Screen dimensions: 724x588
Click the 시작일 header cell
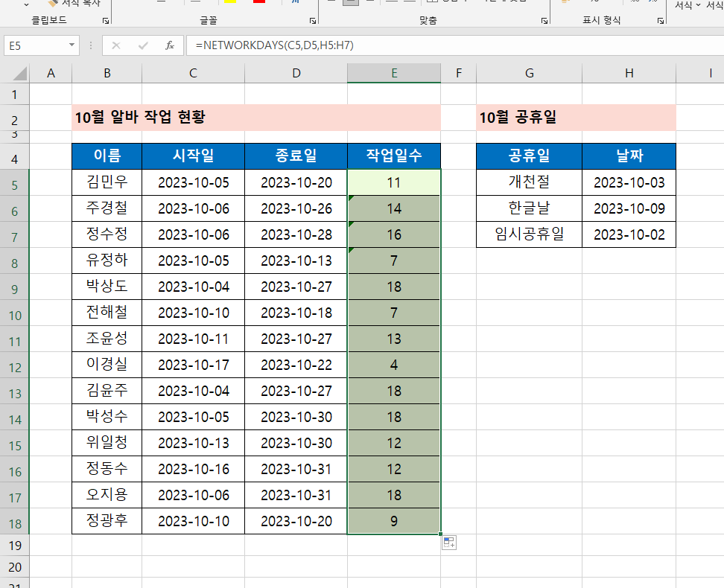[x=193, y=156]
